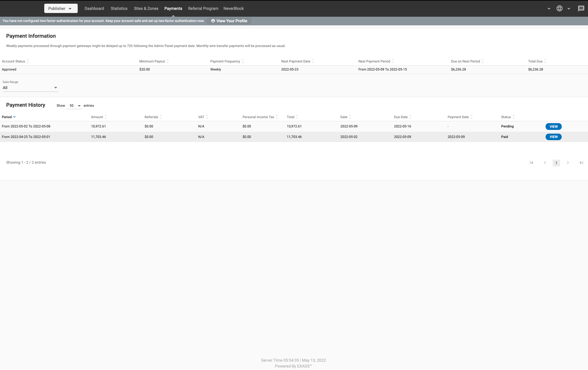Switch to the Statistics tab

[x=119, y=8]
